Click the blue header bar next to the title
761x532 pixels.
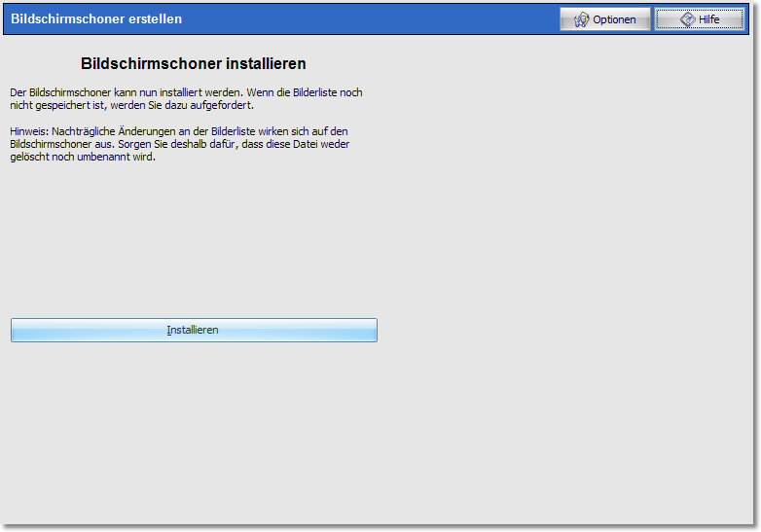pyautogui.click(x=370, y=19)
